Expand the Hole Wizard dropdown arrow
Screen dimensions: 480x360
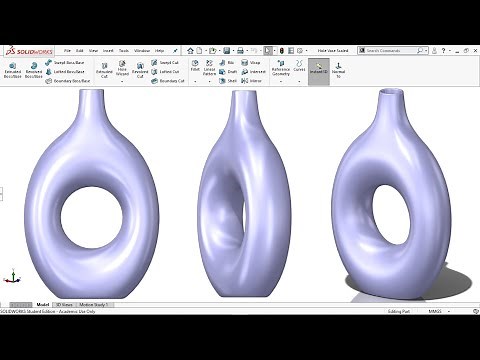pos(122,81)
